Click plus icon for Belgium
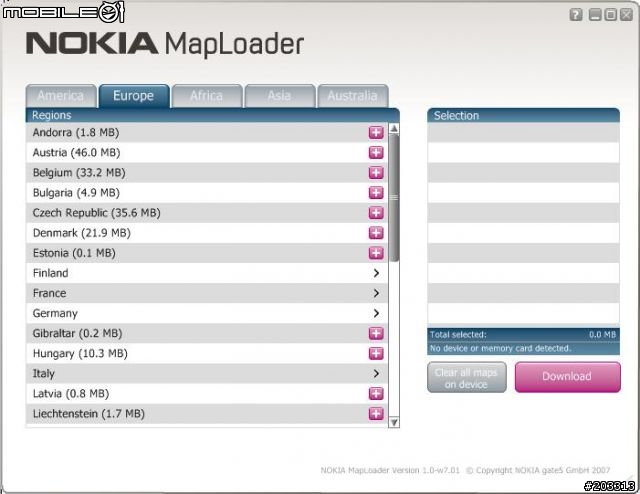This screenshot has height=494, width=640. tap(376, 172)
